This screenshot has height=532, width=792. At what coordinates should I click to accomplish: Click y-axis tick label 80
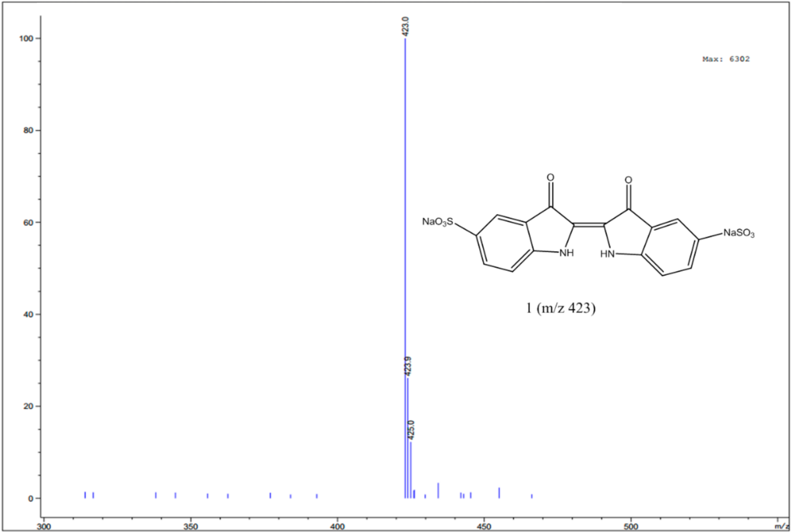(x=28, y=130)
